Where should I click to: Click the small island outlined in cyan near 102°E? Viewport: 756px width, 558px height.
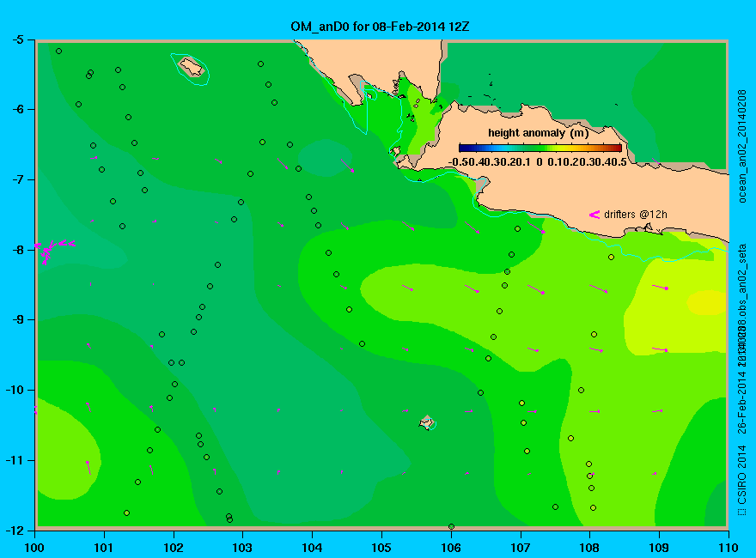[191, 67]
